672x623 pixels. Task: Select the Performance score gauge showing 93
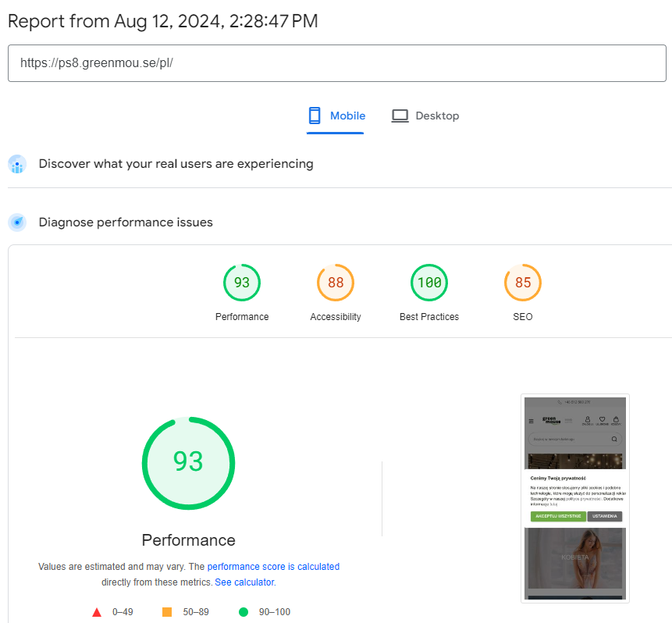242,283
